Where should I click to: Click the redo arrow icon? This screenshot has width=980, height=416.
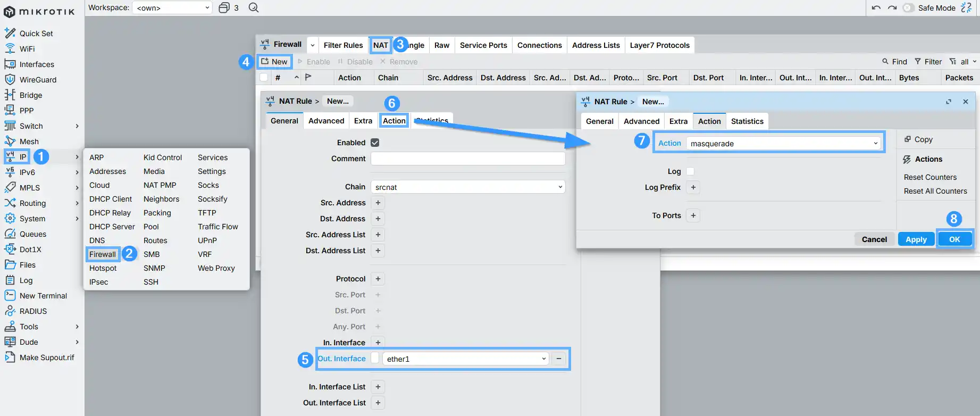[892, 7]
